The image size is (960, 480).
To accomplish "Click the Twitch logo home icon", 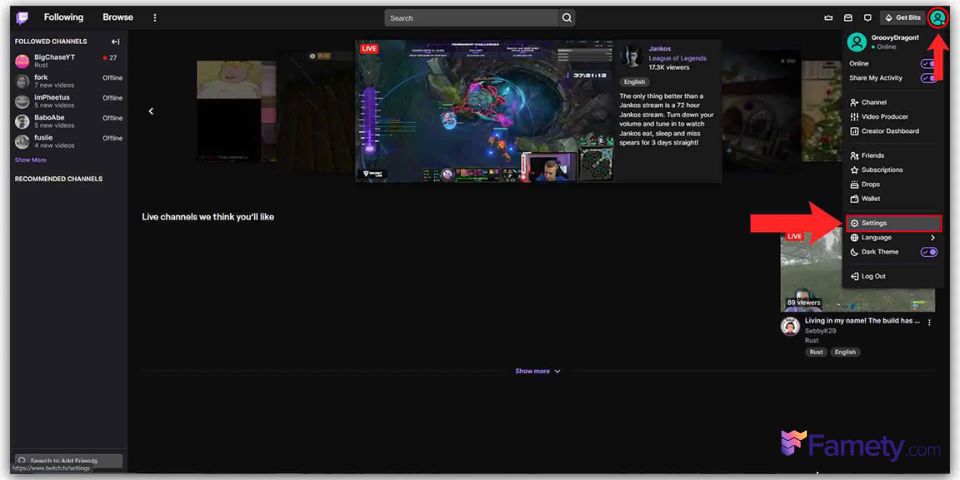I will coord(22,18).
